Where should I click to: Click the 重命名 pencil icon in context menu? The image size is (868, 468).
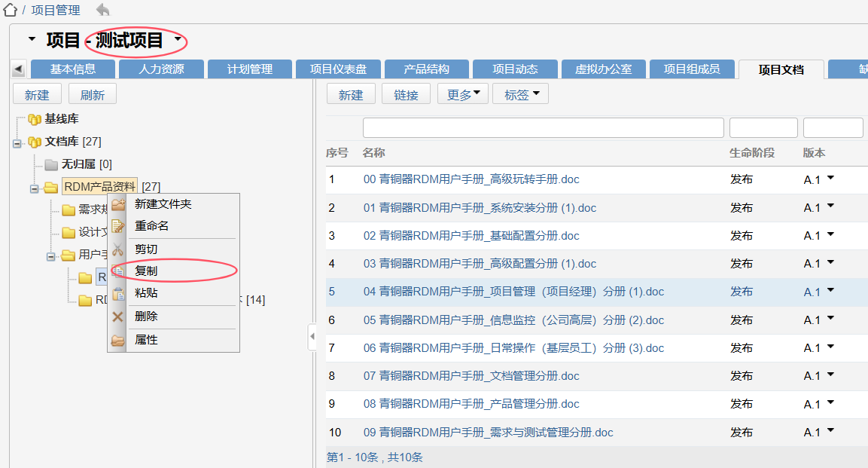[118, 226]
